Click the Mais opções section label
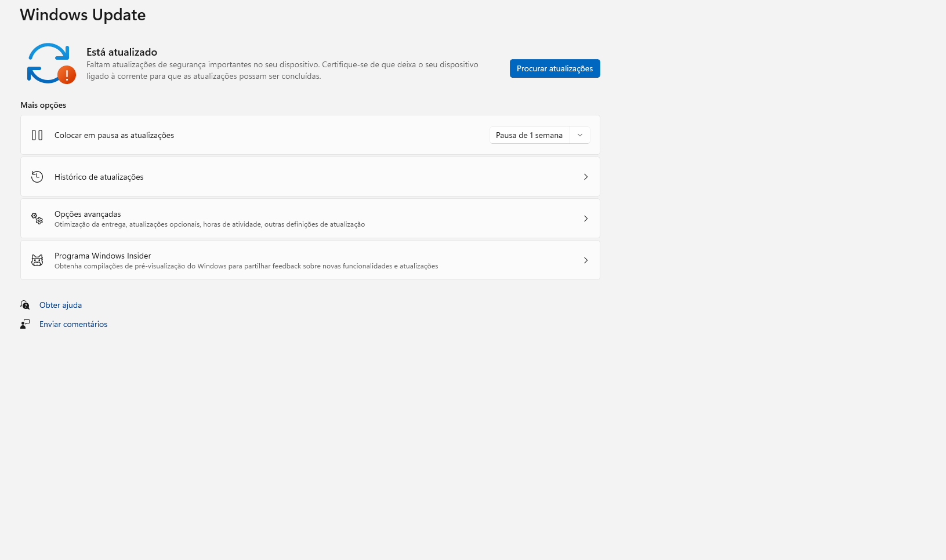The height and width of the screenshot is (560, 946). coord(43,105)
